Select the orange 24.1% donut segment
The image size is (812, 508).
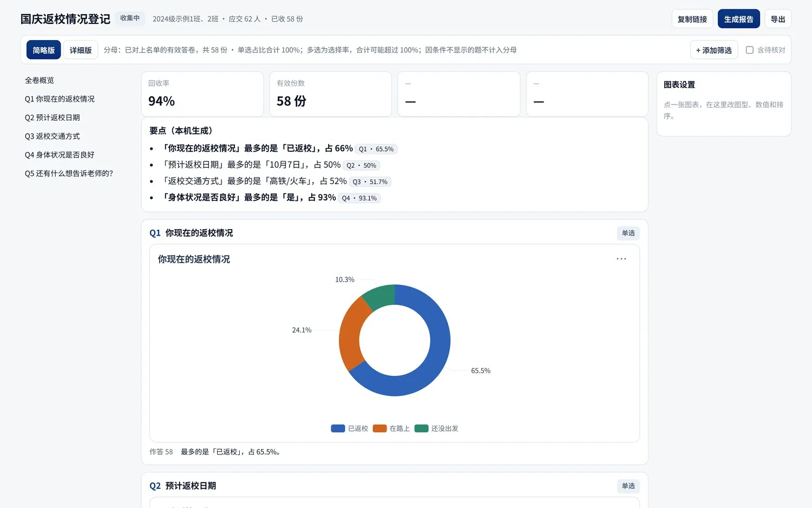coord(351,334)
